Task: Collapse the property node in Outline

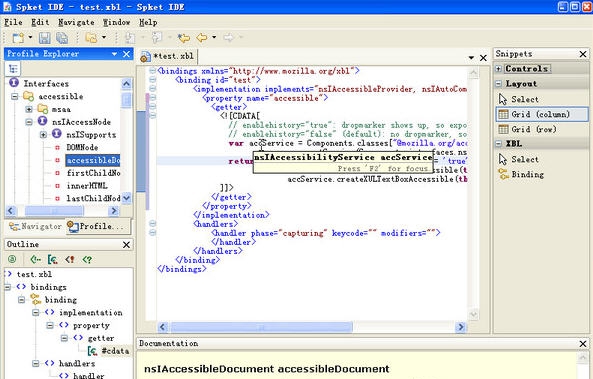Action: pos(50,325)
